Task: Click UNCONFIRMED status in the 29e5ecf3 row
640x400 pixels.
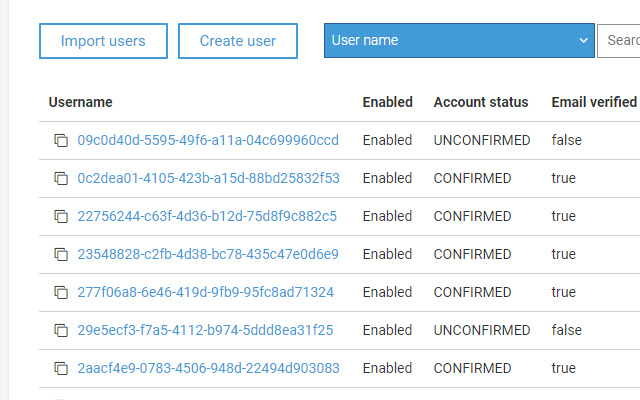Action: (x=482, y=330)
